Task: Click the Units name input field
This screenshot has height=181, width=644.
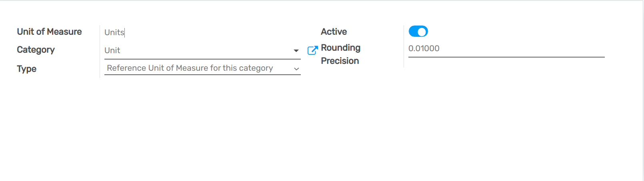Action: [200, 32]
